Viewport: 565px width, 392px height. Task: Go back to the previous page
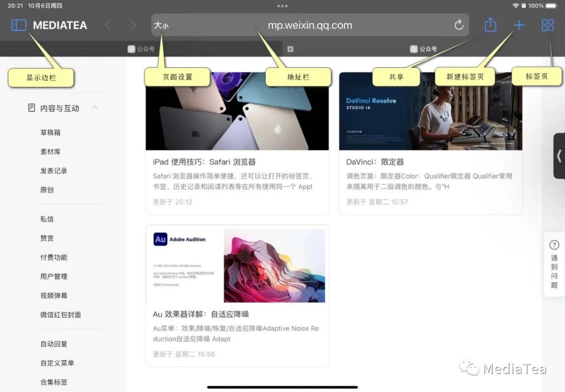(x=108, y=25)
